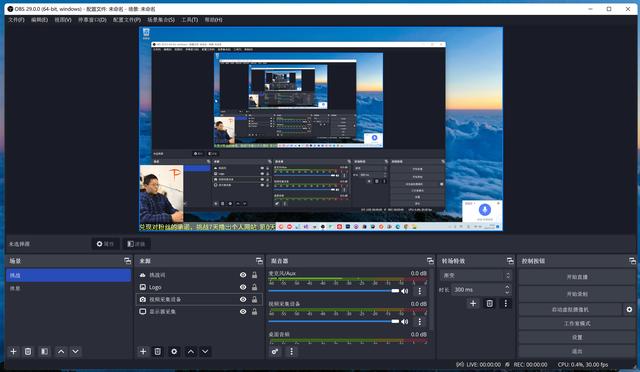Add a new scene with the plus icon
Screen dimensions: 640x372
coord(13,351)
